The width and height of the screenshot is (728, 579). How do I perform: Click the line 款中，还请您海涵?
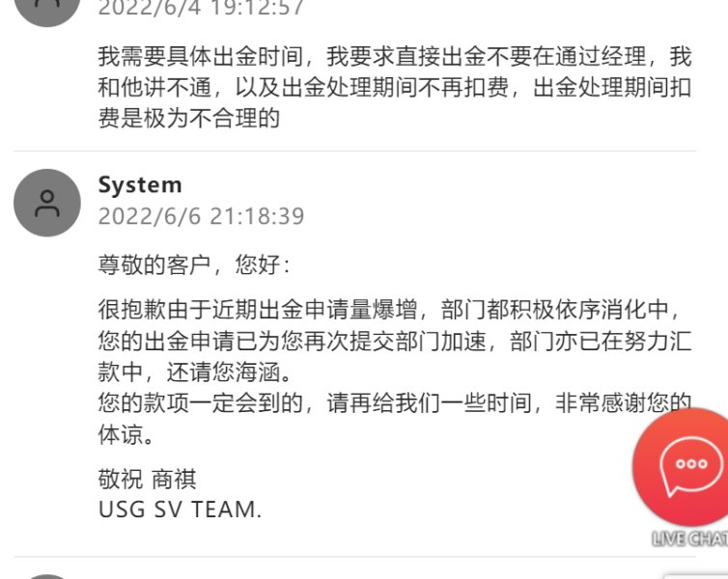point(194,372)
